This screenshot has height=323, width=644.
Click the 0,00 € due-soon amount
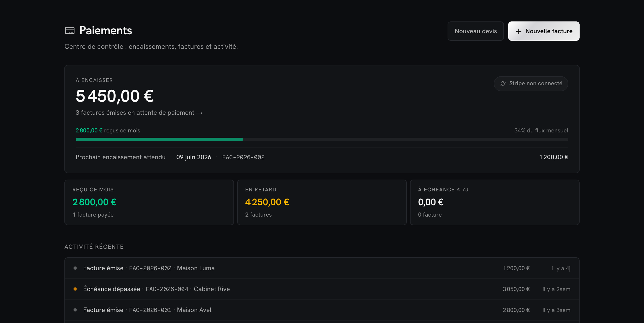pyautogui.click(x=431, y=202)
